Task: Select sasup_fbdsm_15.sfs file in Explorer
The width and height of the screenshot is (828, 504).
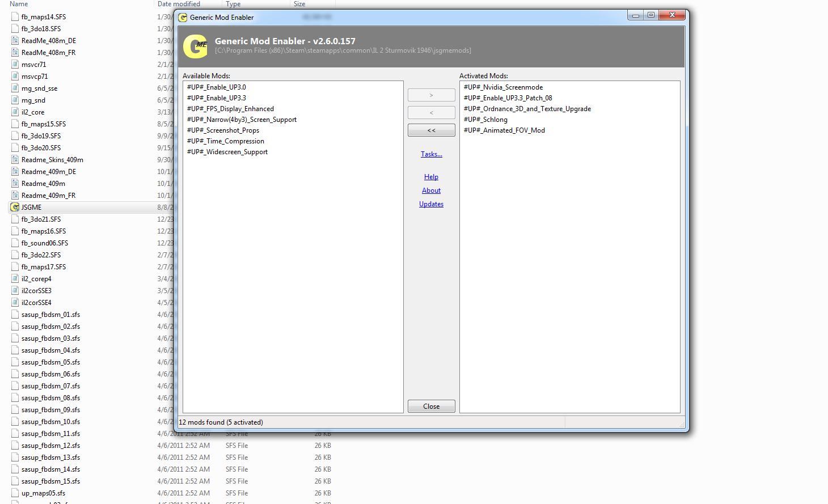Action: pyautogui.click(x=50, y=481)
